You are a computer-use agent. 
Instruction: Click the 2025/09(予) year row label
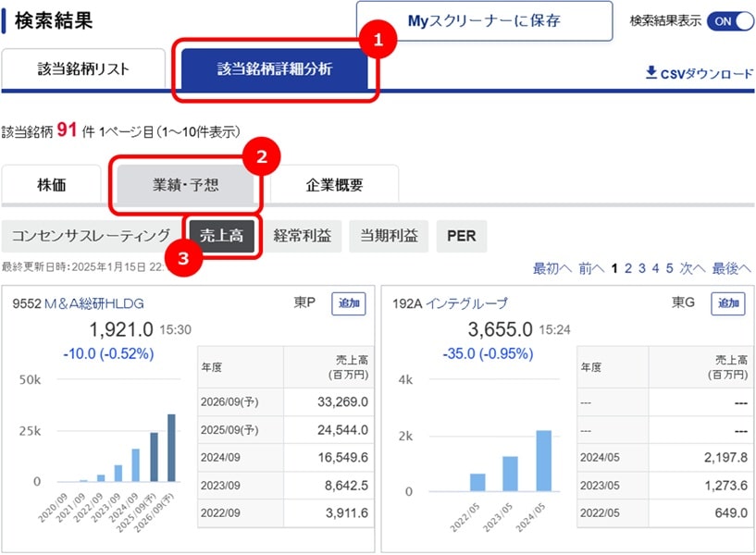click(x=229, y=430)
